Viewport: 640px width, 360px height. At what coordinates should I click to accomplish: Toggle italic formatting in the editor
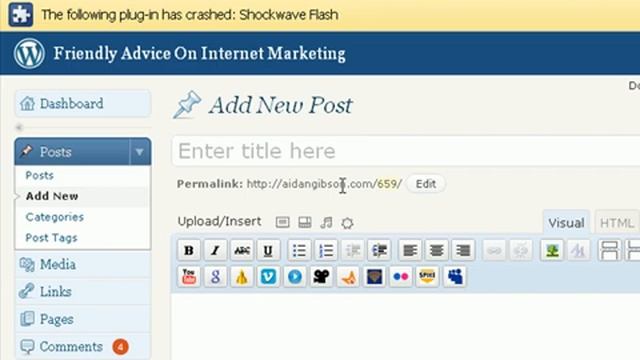(x=215, y=250)
